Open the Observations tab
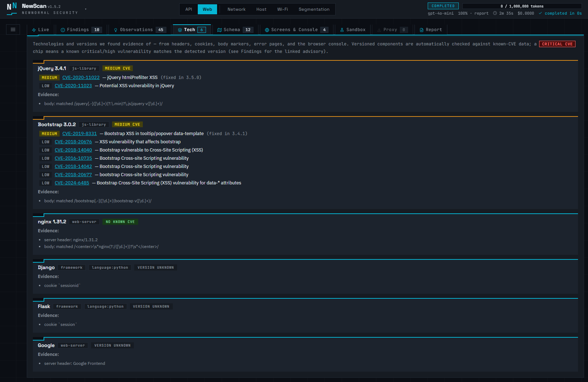 (x=140, y=30)
